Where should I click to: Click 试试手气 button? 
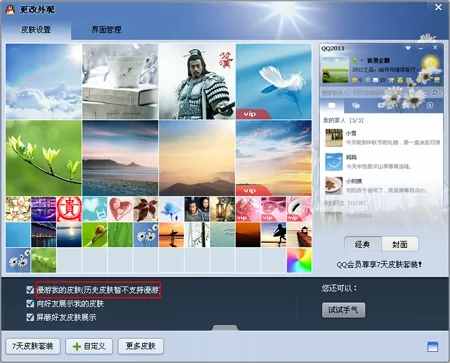343,310
